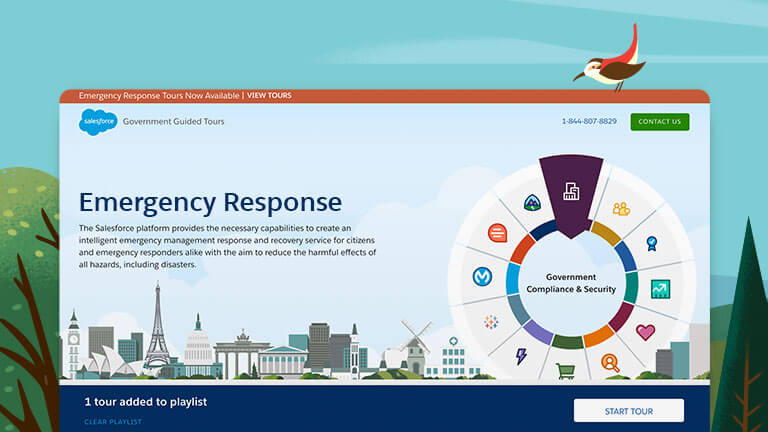The image size is (768, 432).
Task: Select the pink heart icon on wheel
Action: [x=646, y=332]
